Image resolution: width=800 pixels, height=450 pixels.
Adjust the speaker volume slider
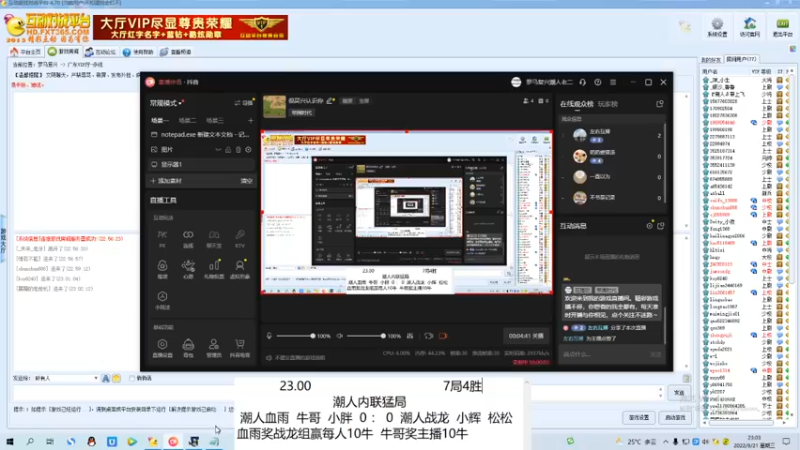[x=366, y=336]
